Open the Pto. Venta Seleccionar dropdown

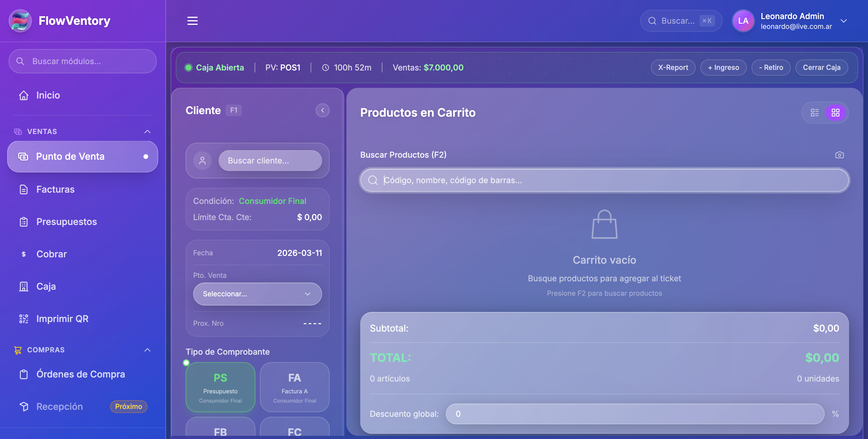[257, 294]
